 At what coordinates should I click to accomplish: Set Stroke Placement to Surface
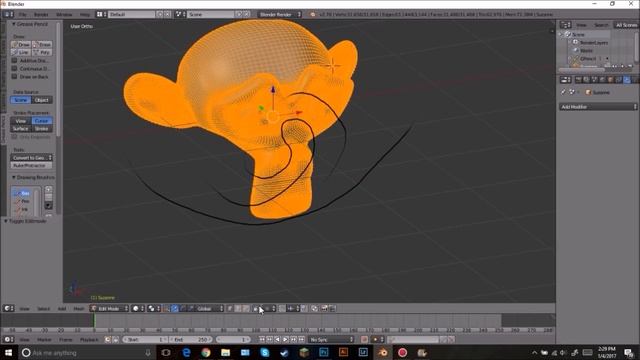20,129
